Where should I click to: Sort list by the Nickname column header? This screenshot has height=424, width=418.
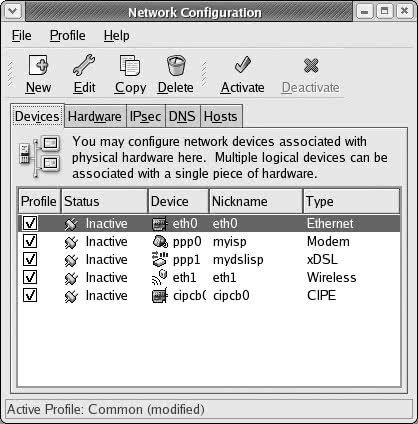(256, 201)
